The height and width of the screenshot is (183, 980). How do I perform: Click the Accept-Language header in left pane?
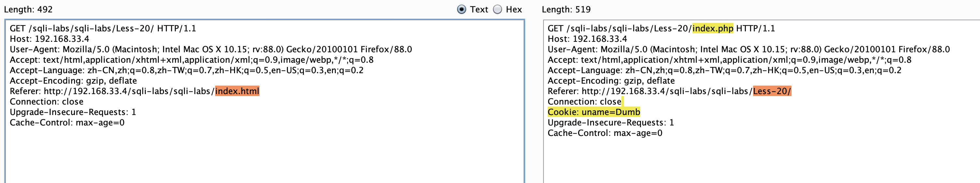tap(186, 71)
